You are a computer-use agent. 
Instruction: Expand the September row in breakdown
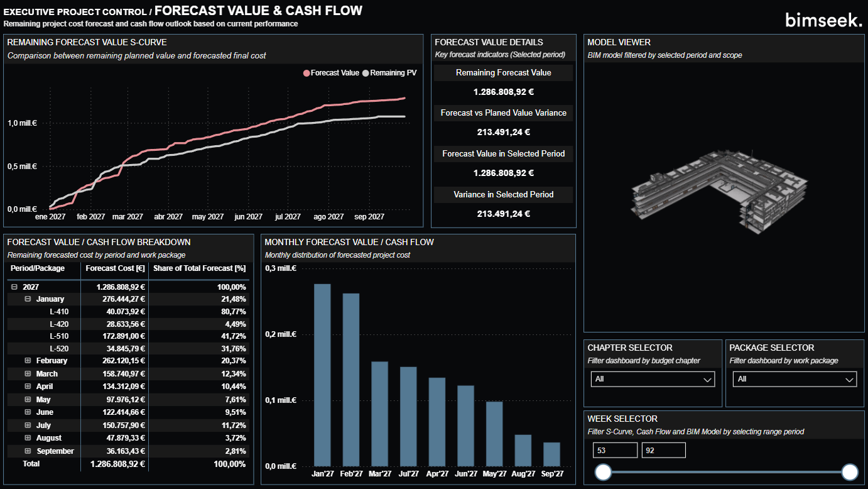[28, 451]
